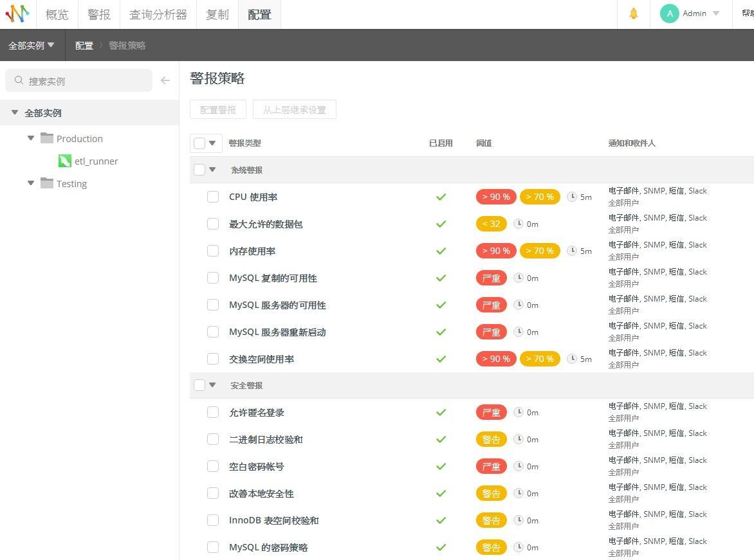
Task: Click the clock icon in 二进制日志校验和 row
Action: pyautogui.click(x=519, y=439)
